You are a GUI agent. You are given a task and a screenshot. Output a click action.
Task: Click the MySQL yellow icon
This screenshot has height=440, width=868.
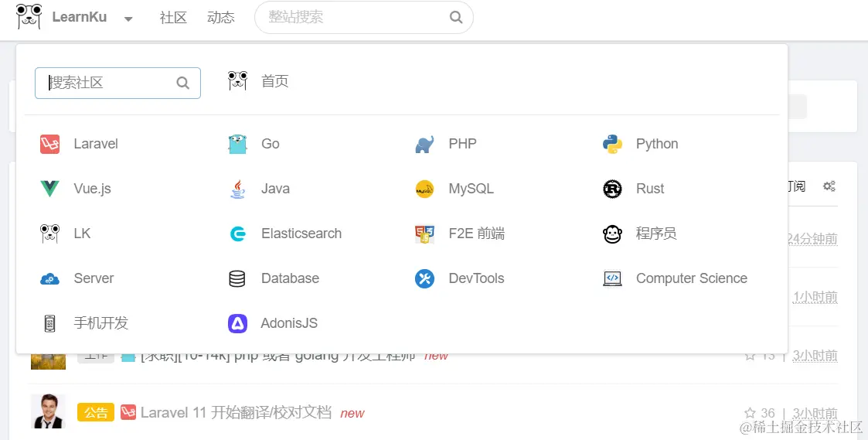point(424,189)
